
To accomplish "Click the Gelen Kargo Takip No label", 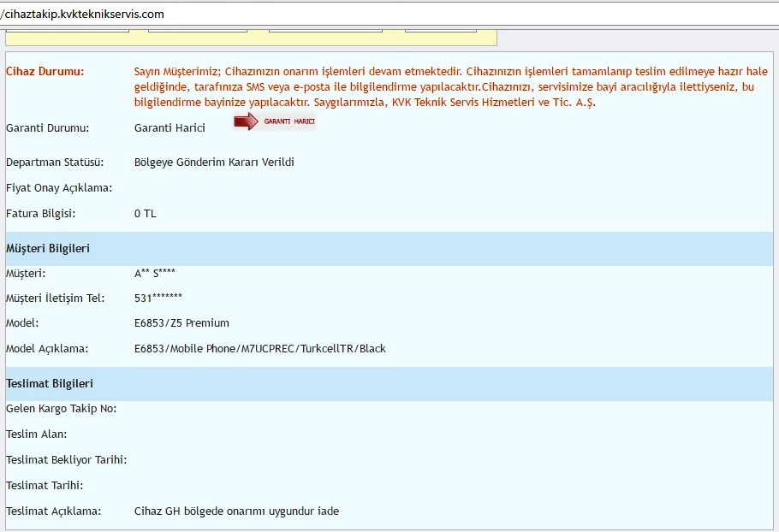I will tap(61, 409).
